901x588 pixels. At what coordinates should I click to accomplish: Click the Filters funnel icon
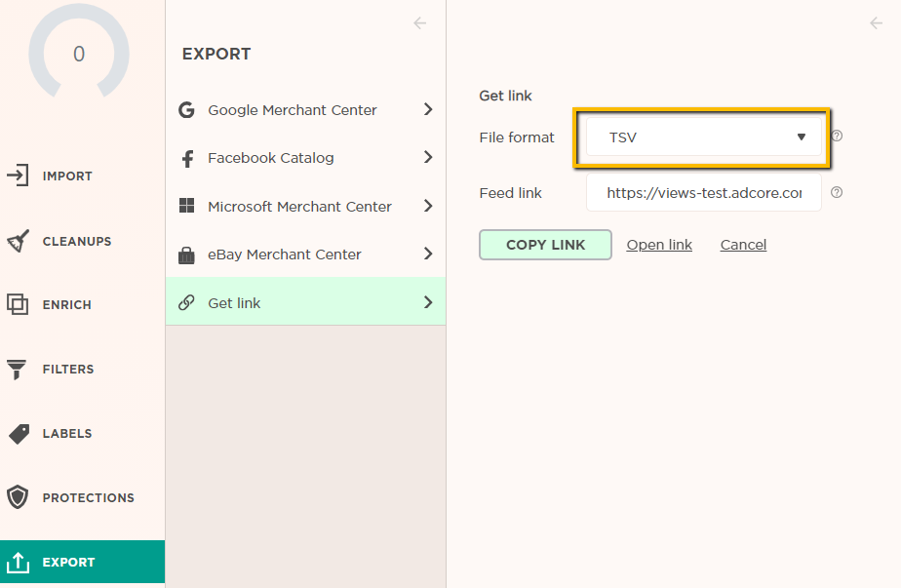pyautogui.click(x=18, y=370)
